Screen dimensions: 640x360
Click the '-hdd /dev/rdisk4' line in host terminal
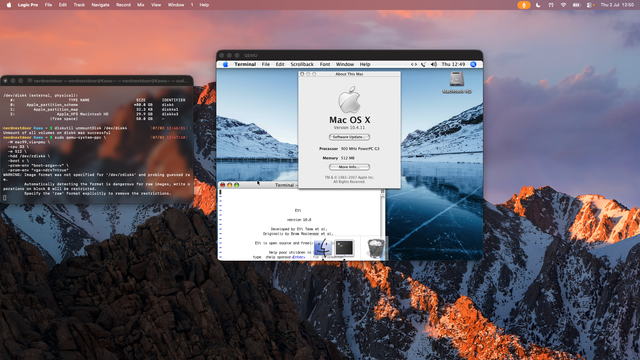point(29,156)
